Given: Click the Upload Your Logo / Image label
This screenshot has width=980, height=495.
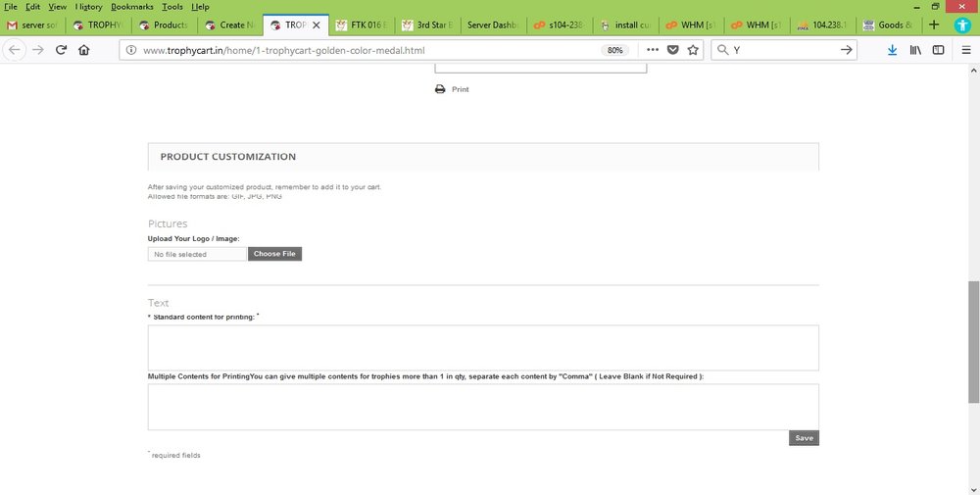Looking at the screenshot, I should 194,239.
